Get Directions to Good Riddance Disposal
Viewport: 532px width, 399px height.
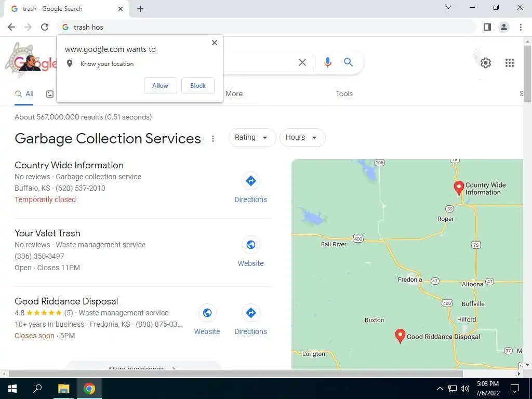pos(251,320)
